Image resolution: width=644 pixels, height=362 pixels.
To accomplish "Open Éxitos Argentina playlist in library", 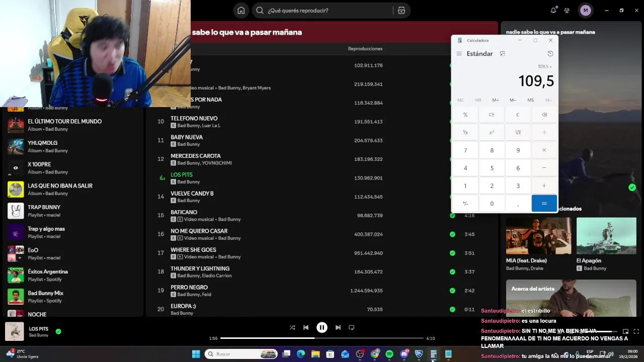I will click(x=73, y=275).
